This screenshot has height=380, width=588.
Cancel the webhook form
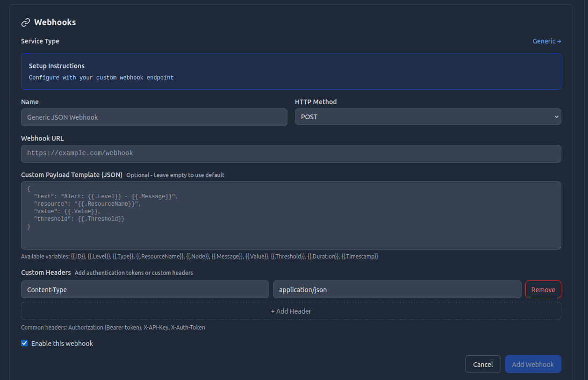(482, 365)
